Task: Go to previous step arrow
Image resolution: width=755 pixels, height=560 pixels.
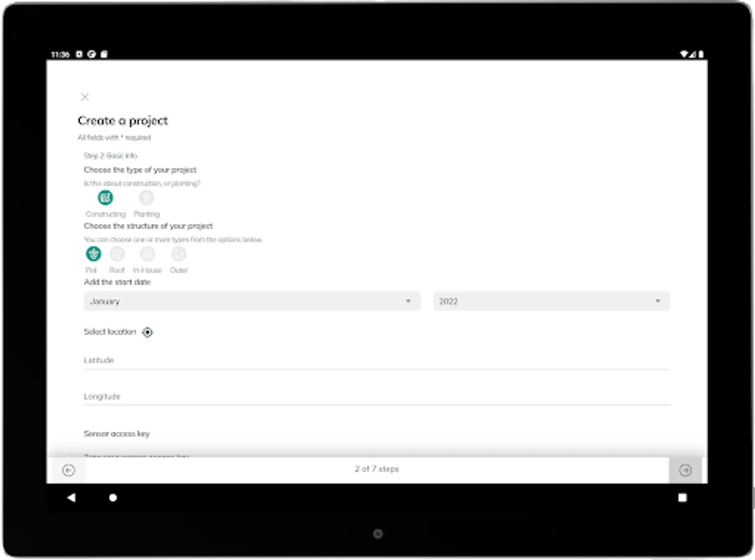Action: (68, 470)
